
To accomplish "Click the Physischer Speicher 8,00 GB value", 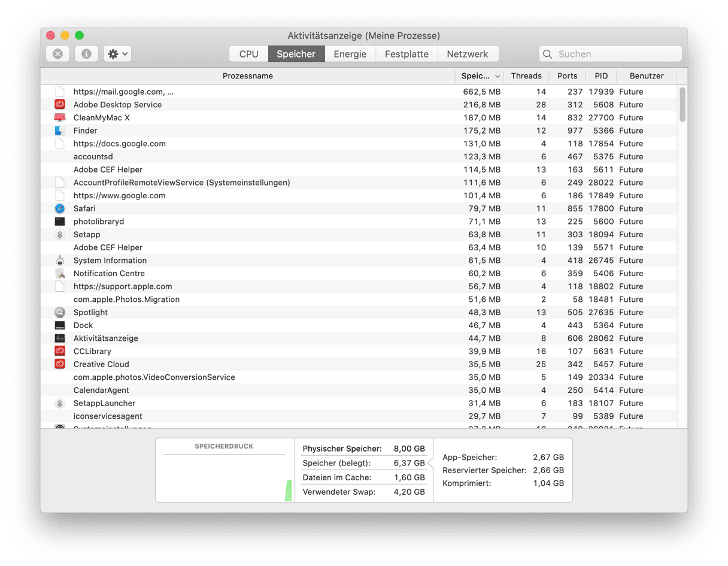I will 409,449.
